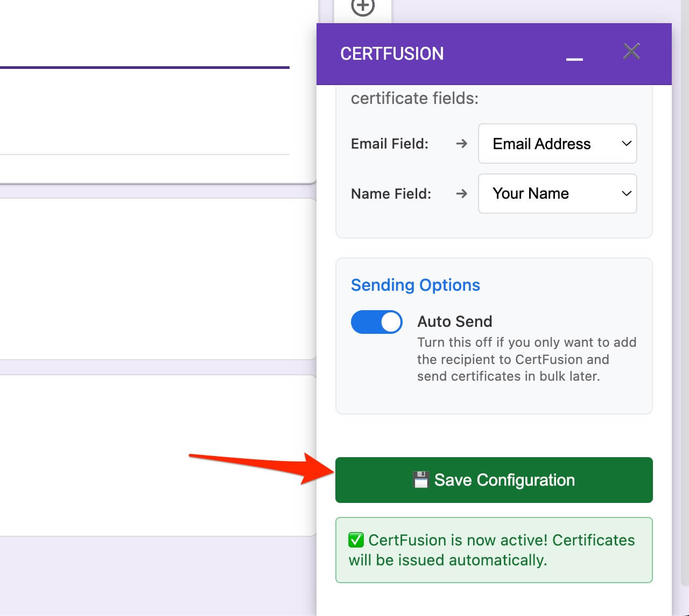Click the arrow icon beside Name Field
The height and width of the screenshot is (616, 689).
click(x=461, y=194)
